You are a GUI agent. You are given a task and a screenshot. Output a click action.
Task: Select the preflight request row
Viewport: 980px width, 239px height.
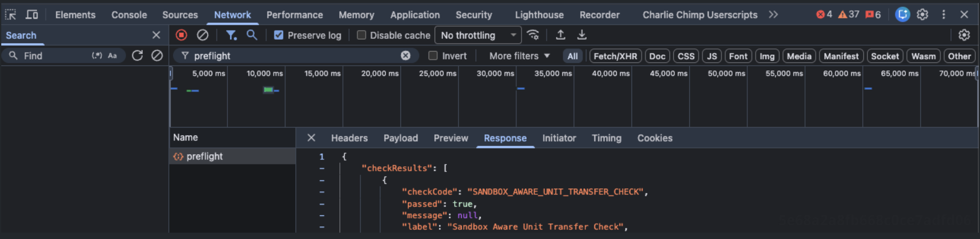point(232,156)
